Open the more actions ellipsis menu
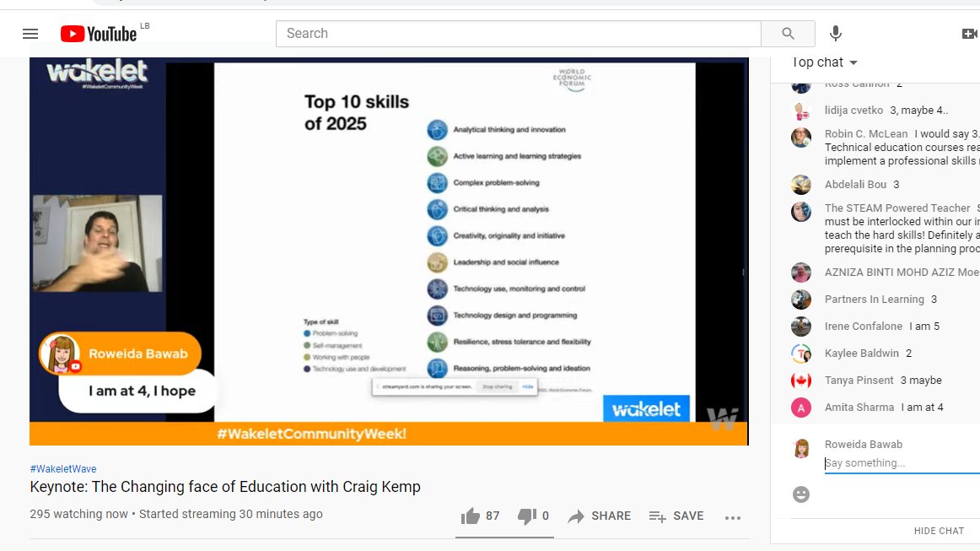 tap(733, 517)
